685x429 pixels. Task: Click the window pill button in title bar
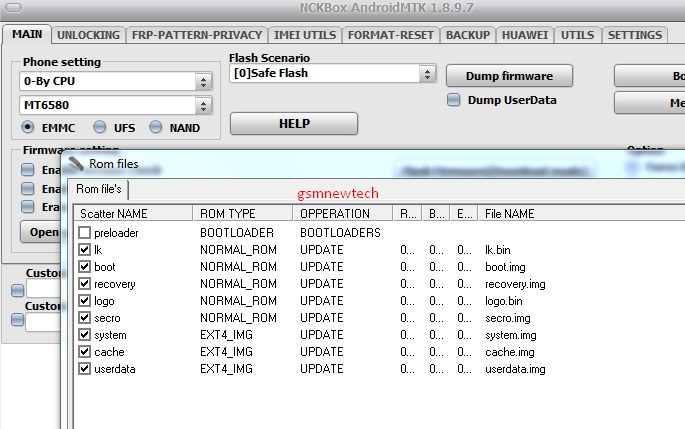pos(14,7)
